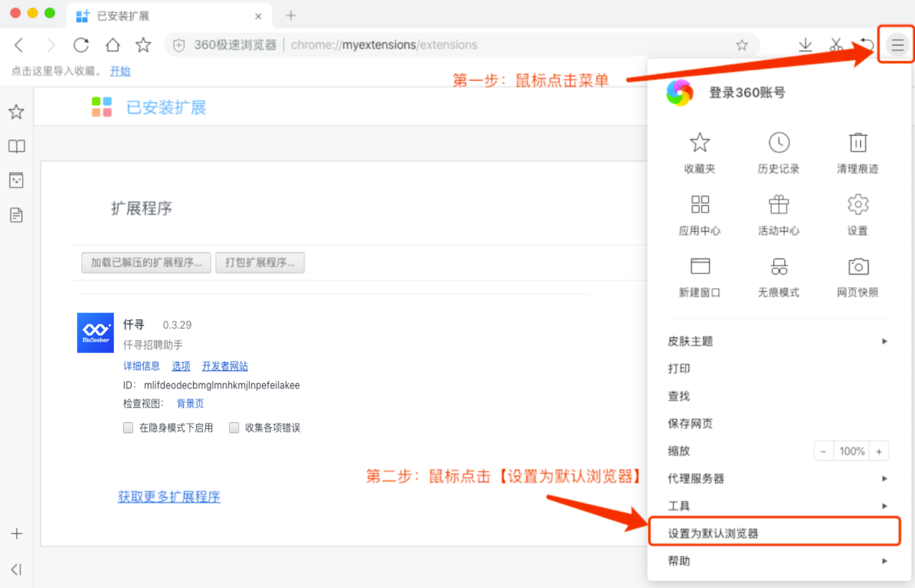The image size is (915, 588).
Task: Reload the page with refresh icon
Action: [x=81, y=45]
